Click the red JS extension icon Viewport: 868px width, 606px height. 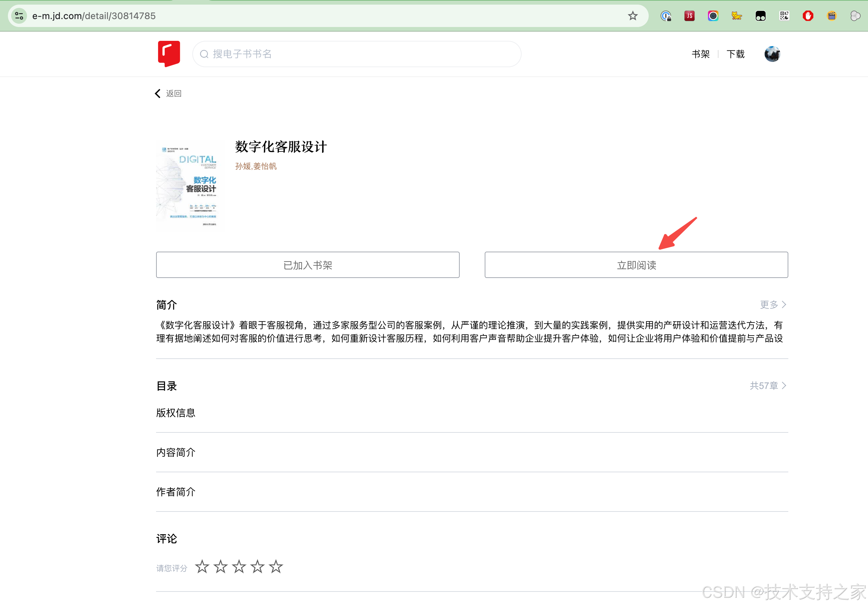(689, 16)
